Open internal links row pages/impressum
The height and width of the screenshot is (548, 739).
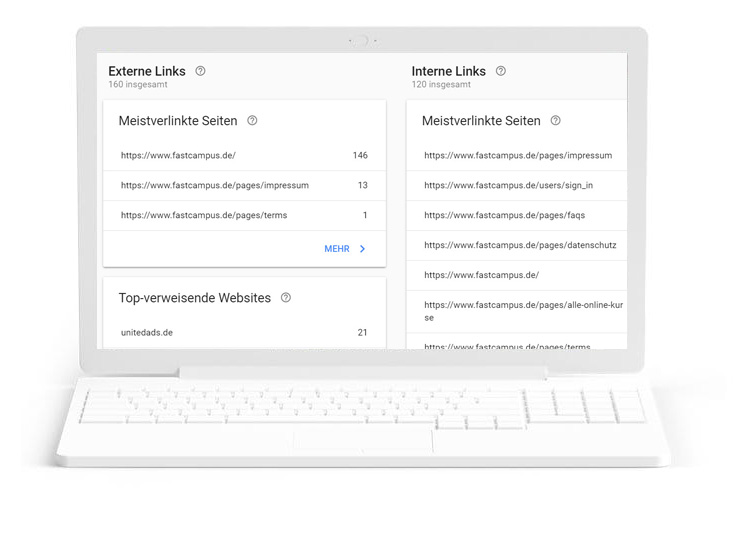[x=517, y=155]
